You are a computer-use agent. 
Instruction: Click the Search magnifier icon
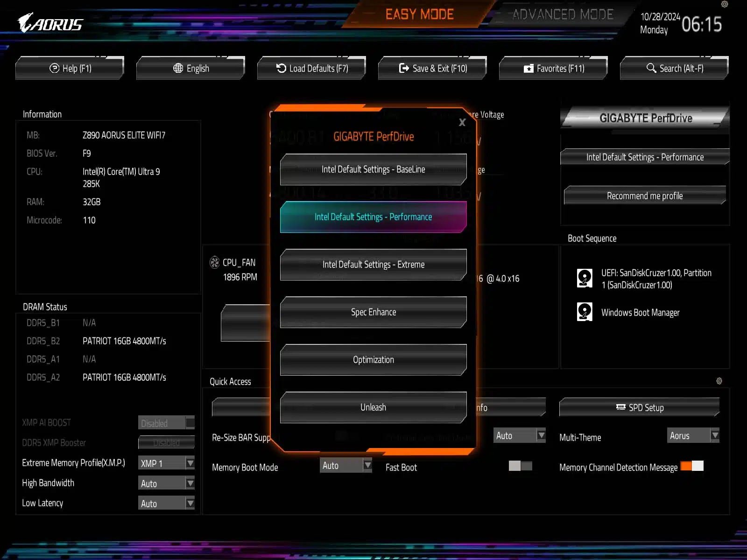[x=651, y=68]
